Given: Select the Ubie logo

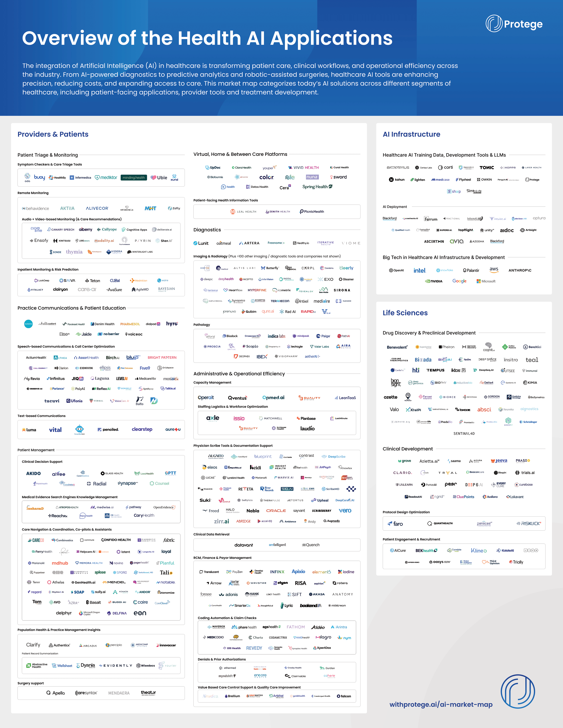Looking at the screenshot, I should click(159, 178).
